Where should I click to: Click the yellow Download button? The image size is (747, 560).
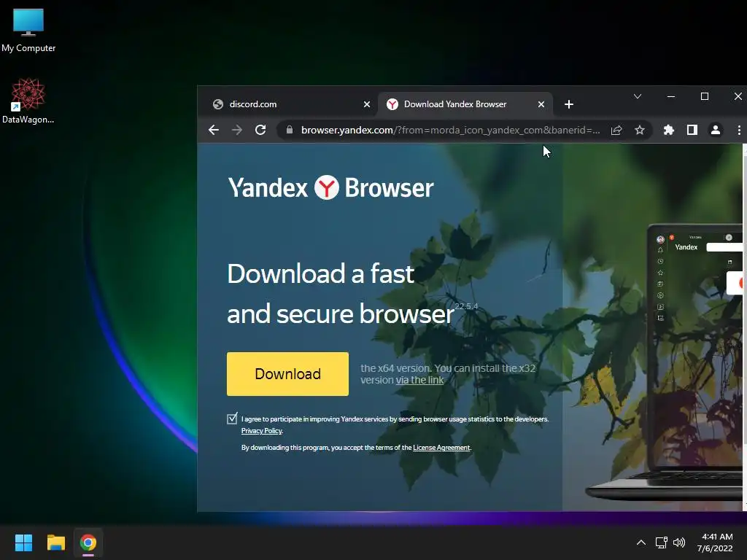point(287,374)
